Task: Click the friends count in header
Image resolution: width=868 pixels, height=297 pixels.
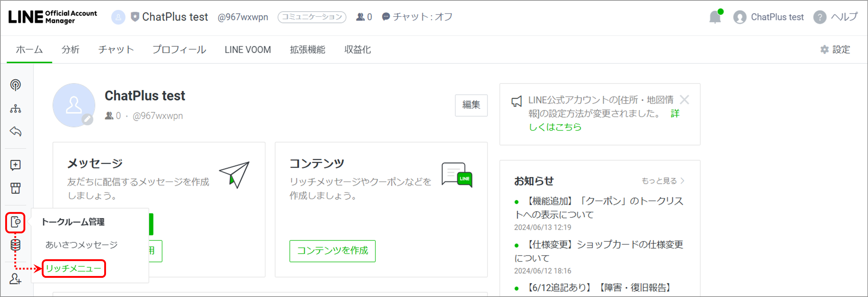Action: click(x=364, y=17)
